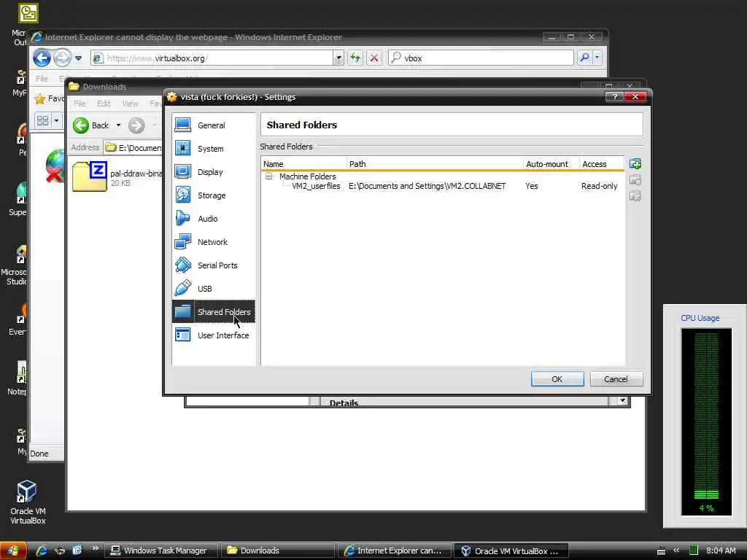Click the Task Manager CPU tray icon
This screenshot has height=560, width=747.
click(694, 551)
